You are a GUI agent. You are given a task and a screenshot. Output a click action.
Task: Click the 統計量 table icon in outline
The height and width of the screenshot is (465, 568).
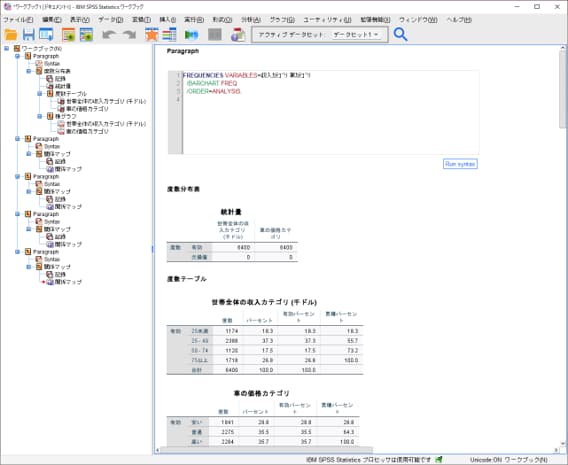[50, 86]
